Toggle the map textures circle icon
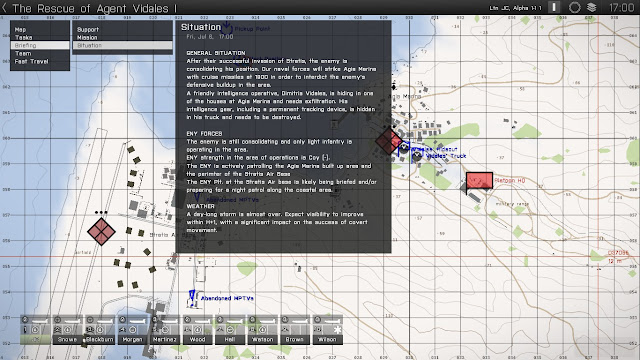This screenshot has width=640, height=360. [574, 7]
